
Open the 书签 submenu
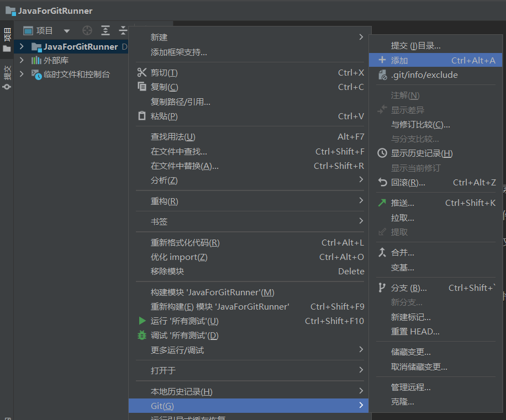(249, 221)
